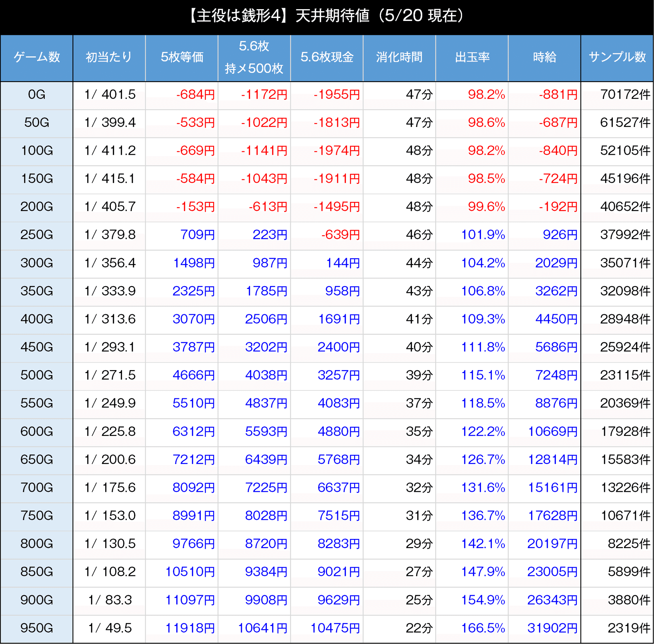Screen dimensions: 654x644
Task: Select the 250G row label
Action: (37, 235)
